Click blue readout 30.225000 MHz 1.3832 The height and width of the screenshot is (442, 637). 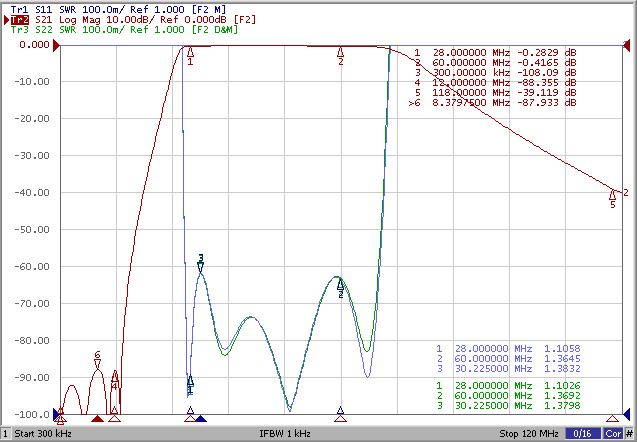coord(508,369)
